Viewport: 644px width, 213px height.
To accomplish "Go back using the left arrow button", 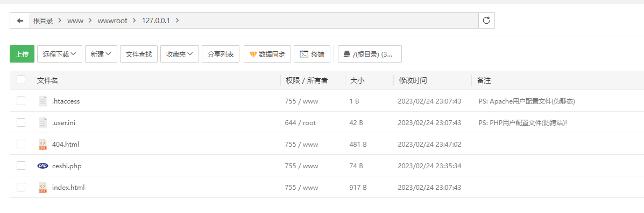I will pyautogui.click(x=20, y=20).
